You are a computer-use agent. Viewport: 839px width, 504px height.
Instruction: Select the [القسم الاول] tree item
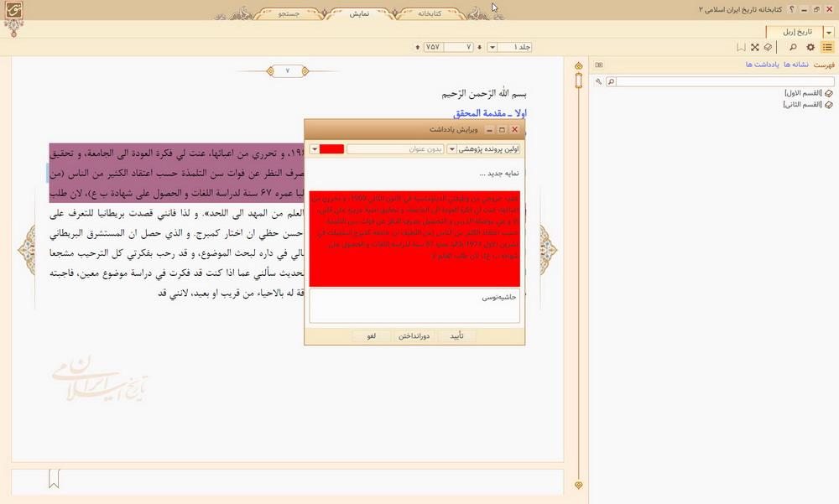pyautogui.click(x=803, y=93)
